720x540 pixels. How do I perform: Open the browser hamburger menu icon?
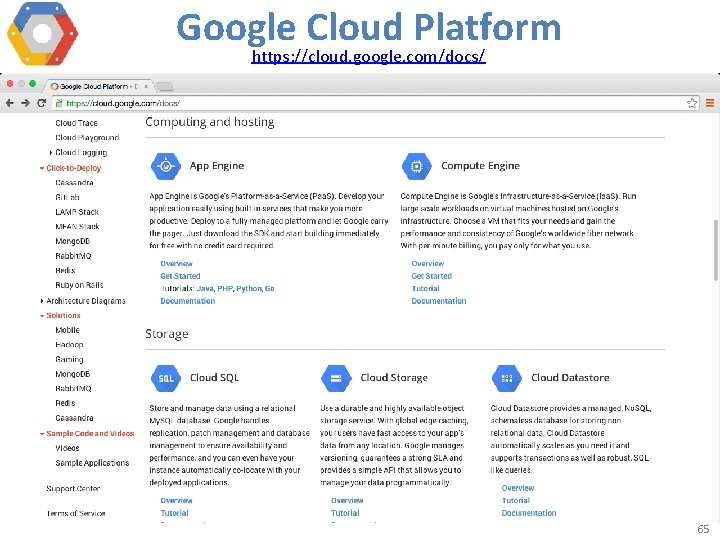click(x=709, y=103)
